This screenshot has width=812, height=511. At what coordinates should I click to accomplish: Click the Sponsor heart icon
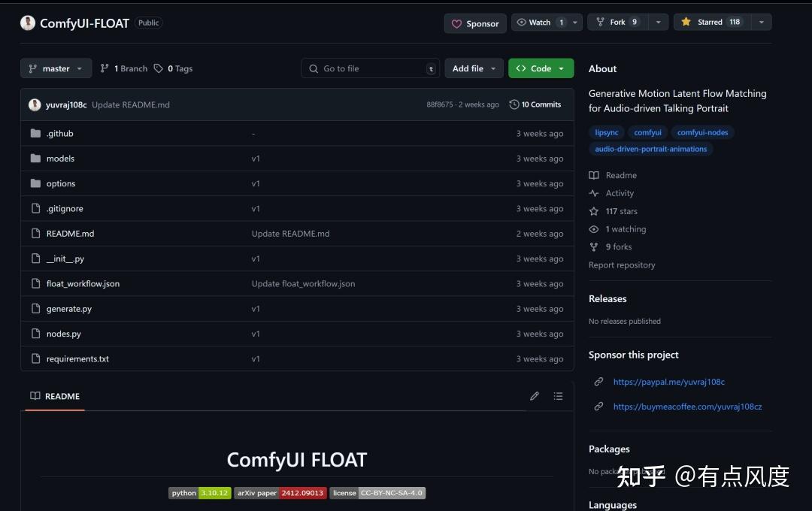point(456,23)
